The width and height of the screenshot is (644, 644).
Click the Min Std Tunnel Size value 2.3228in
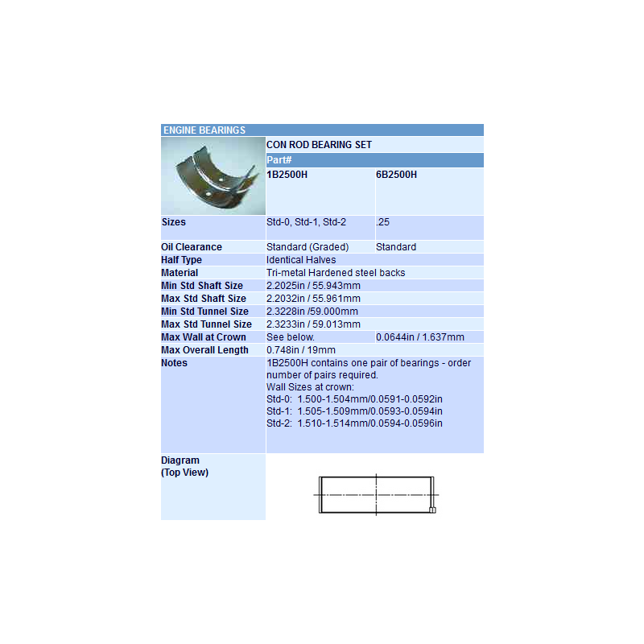point(312,312)
